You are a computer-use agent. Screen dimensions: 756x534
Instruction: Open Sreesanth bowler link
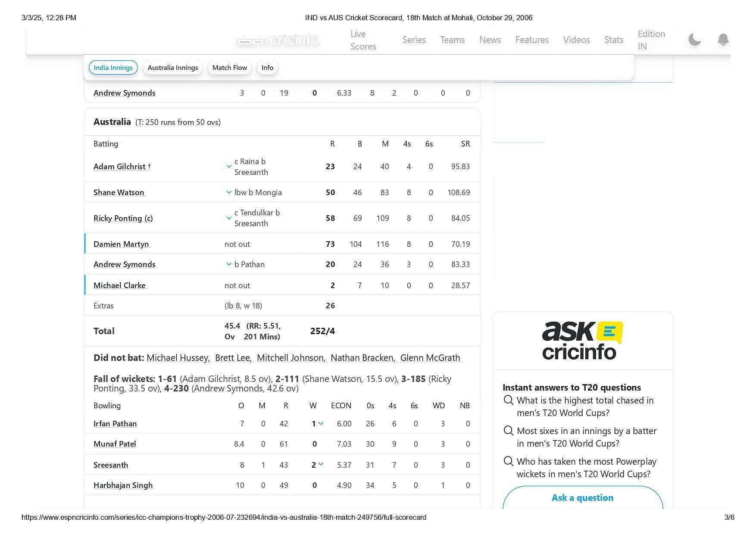pos(111,465)
